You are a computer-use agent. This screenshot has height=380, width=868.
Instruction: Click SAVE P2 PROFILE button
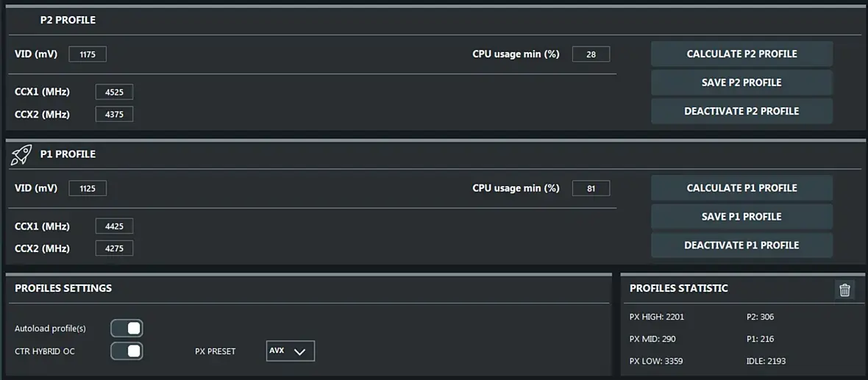(x=741, y=82)
